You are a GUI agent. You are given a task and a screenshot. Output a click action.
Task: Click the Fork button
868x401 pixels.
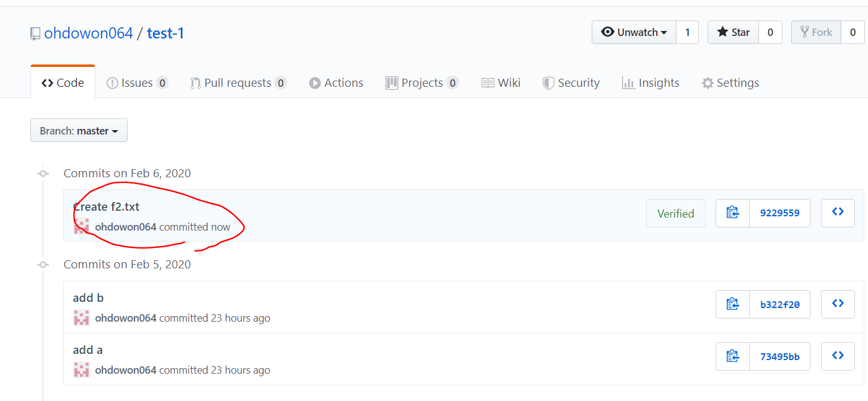(816, 32)
